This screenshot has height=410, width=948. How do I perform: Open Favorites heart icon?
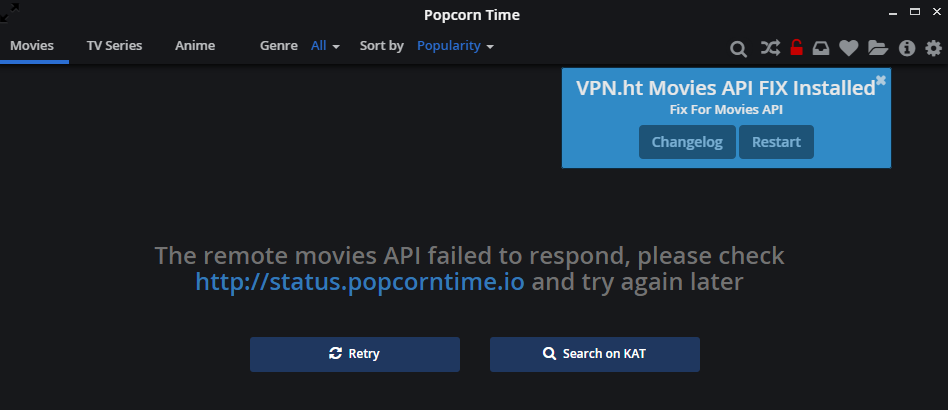[849, 47]
